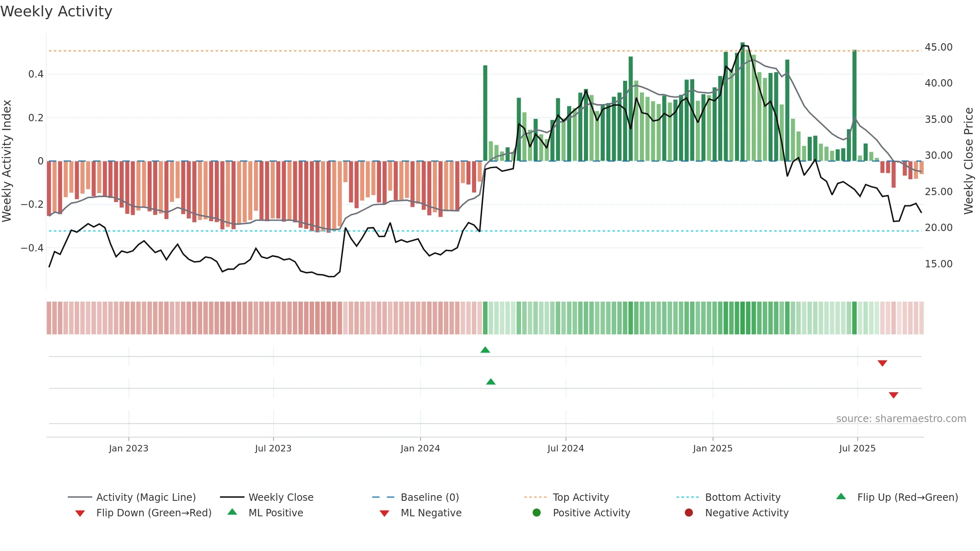
Task: Toggle the Weekly Close legend entry
Action: pyautogui.click(x=267, y=497)
